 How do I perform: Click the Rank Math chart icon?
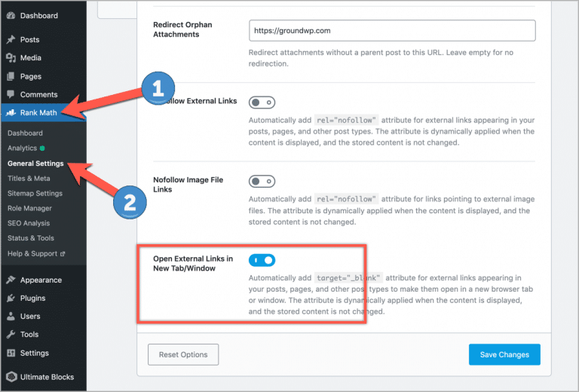pos(11,112)
